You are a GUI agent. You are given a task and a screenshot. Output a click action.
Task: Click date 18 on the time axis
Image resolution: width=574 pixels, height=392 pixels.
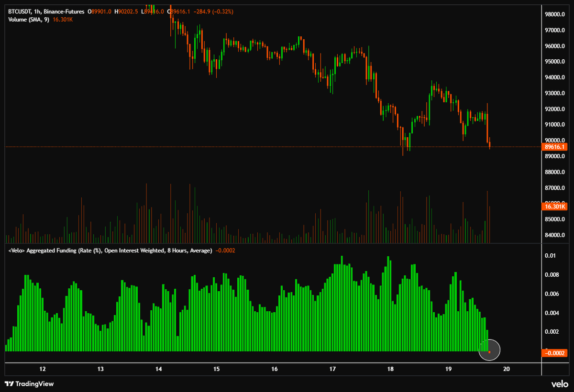pos(390,369)
